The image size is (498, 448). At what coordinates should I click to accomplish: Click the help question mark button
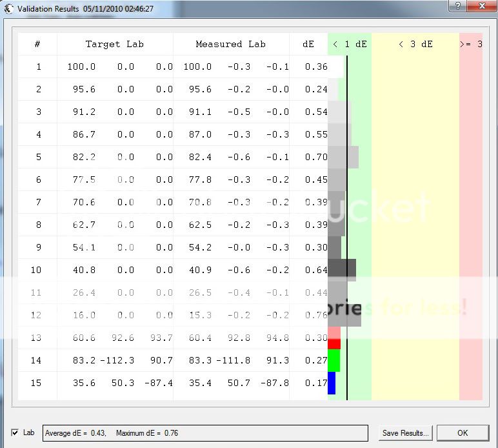point(457,6)
